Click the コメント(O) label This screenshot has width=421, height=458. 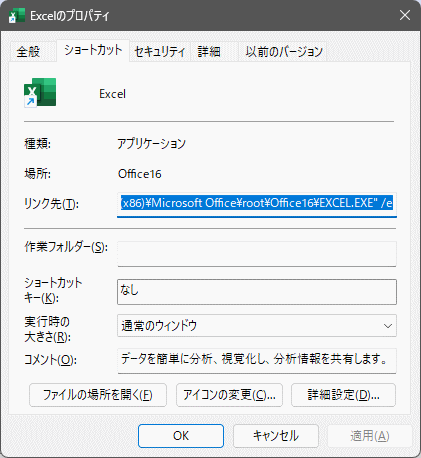[50, 360]
